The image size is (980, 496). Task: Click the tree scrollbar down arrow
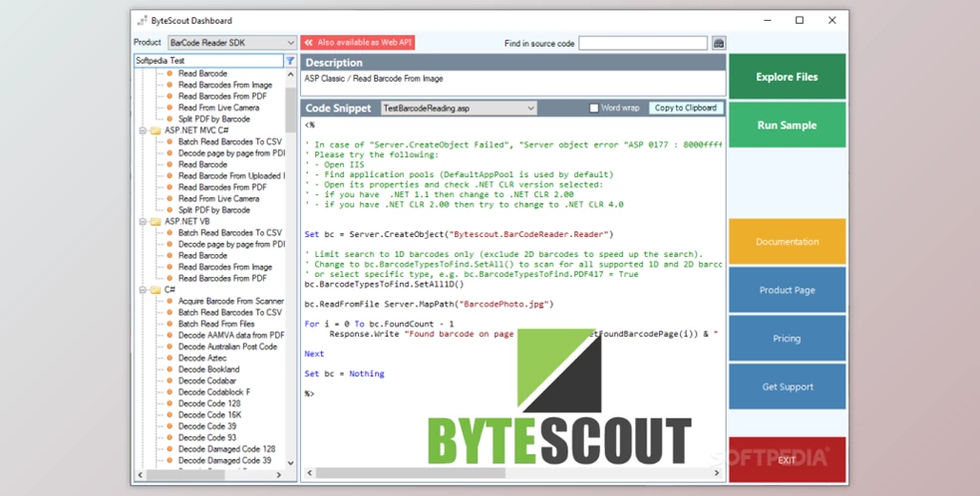[x=291, y=463]
